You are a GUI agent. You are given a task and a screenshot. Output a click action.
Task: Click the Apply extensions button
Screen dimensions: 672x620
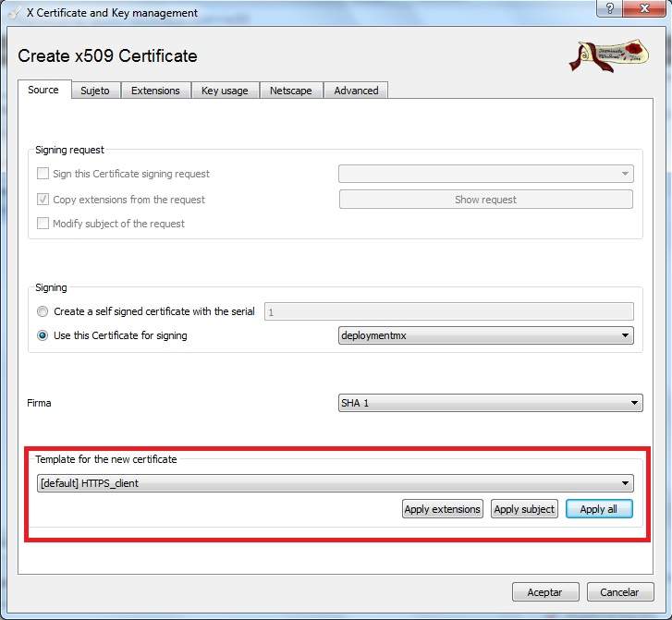tap(443, 509)
